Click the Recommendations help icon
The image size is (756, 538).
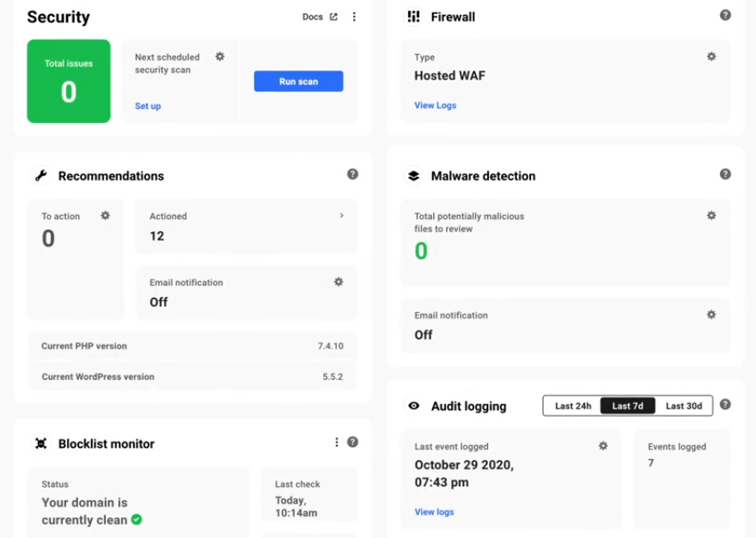[352, 174]
